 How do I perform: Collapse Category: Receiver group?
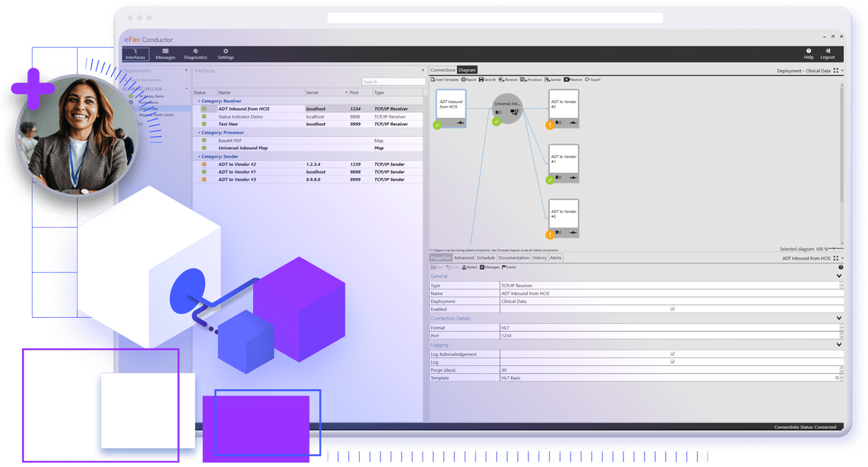coord(198,101)
